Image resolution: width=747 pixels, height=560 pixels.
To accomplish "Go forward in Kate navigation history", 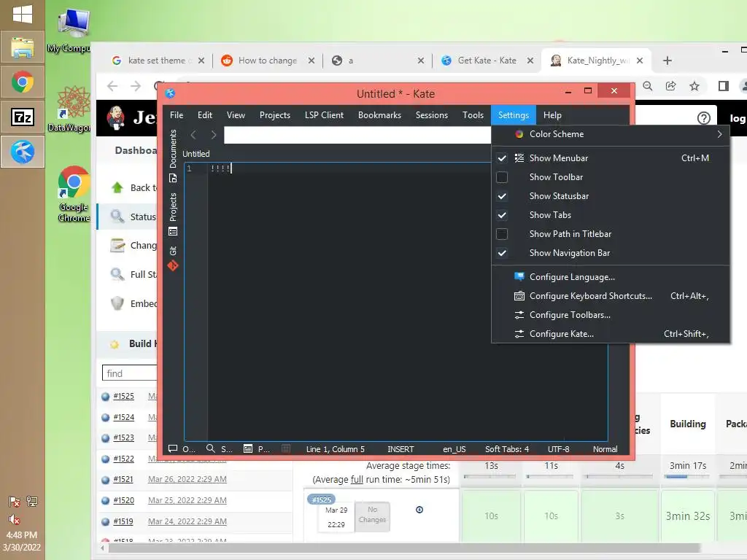I will (214, 135).
